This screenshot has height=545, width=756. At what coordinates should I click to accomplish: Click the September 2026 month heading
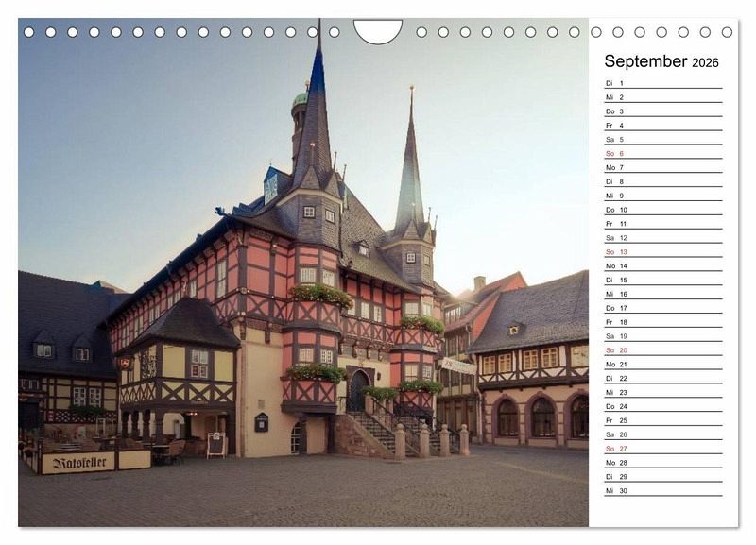point(661,61)
